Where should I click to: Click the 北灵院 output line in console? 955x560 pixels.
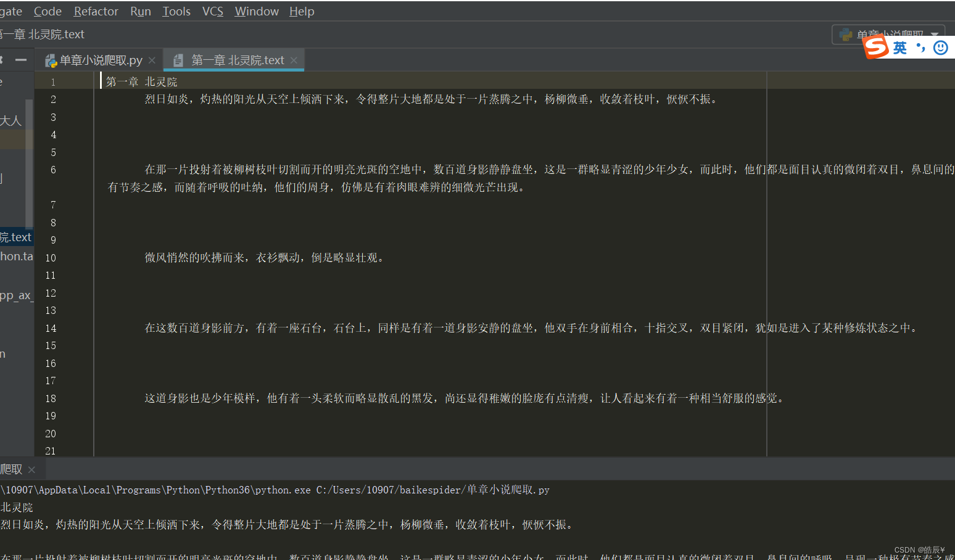click(x=17, y=508)
